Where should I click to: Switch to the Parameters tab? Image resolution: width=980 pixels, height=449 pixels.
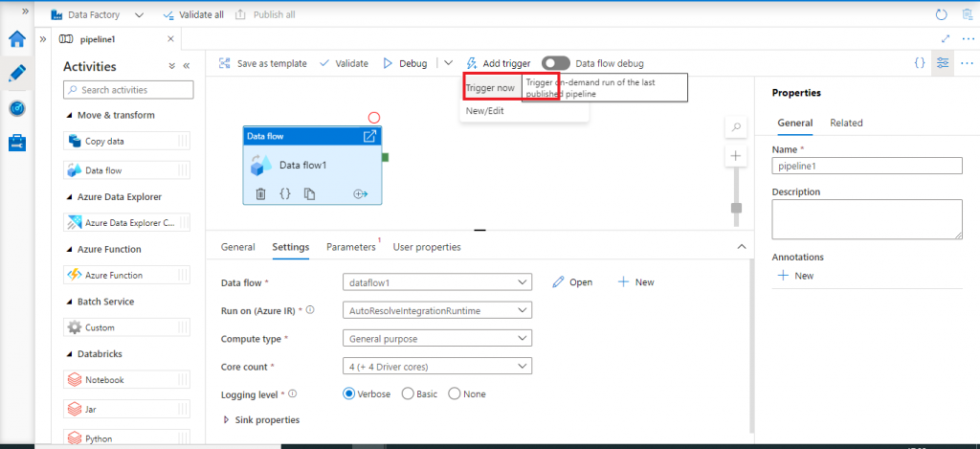351,247
